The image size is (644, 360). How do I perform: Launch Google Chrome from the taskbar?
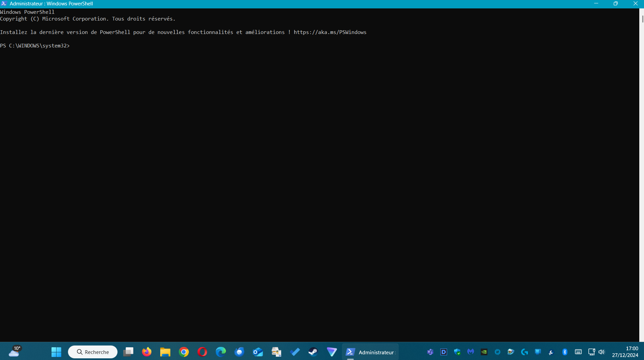(x=184, y=352)
